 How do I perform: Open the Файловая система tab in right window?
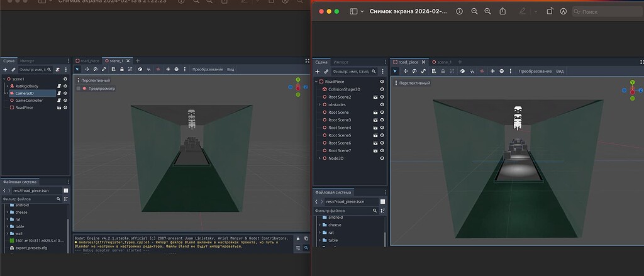(x=333, y=192)
